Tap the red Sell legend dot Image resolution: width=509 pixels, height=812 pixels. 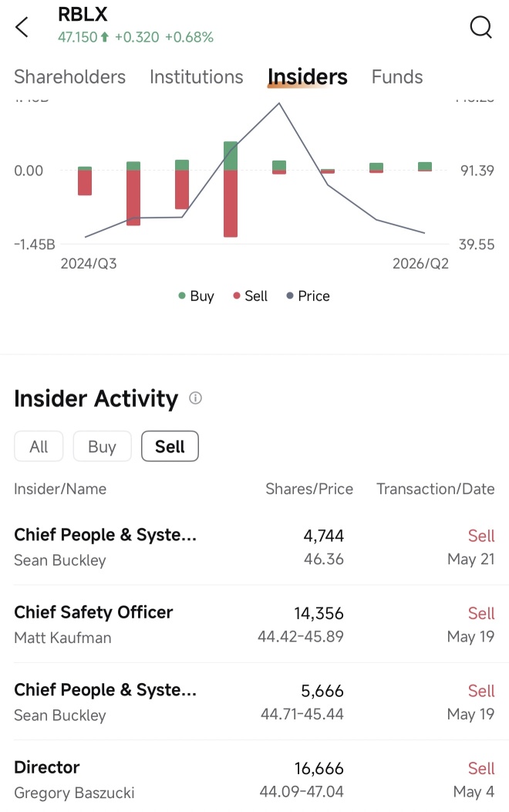pyautogui.click(x=237, y=296)
